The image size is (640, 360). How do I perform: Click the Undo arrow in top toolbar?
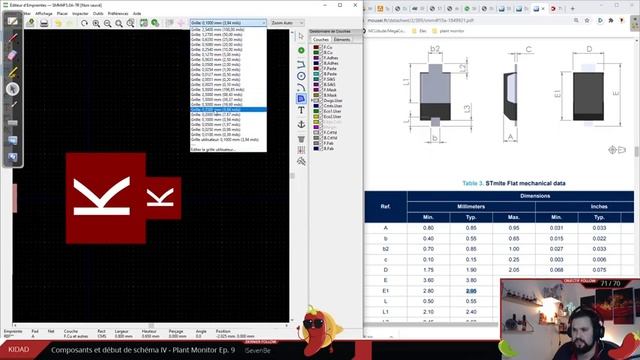(58, 23)
